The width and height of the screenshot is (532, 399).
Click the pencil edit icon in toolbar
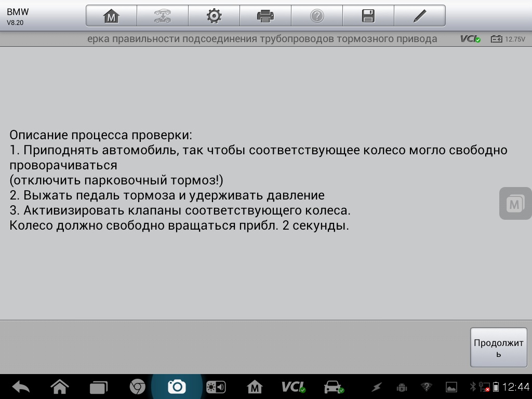click(419, 16)
